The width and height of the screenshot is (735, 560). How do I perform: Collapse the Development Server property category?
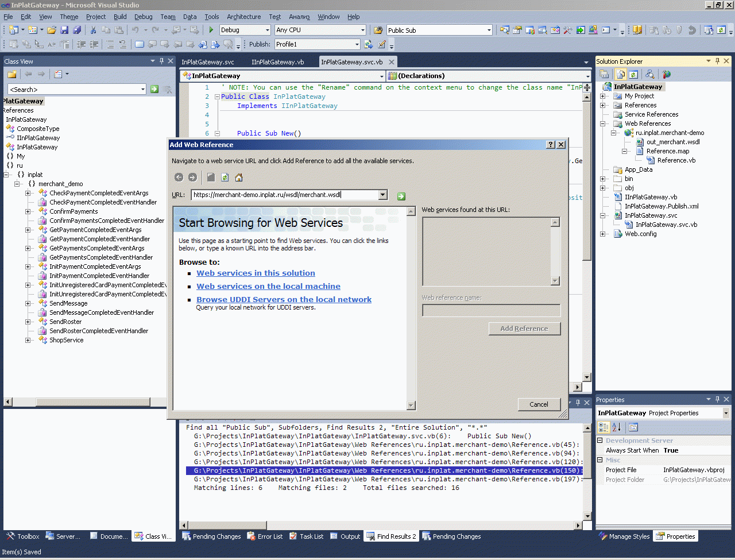point(600,441)
